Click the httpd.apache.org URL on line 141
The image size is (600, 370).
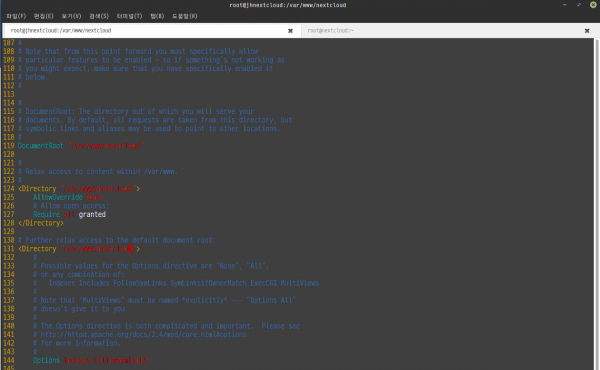tap(143, 335)
